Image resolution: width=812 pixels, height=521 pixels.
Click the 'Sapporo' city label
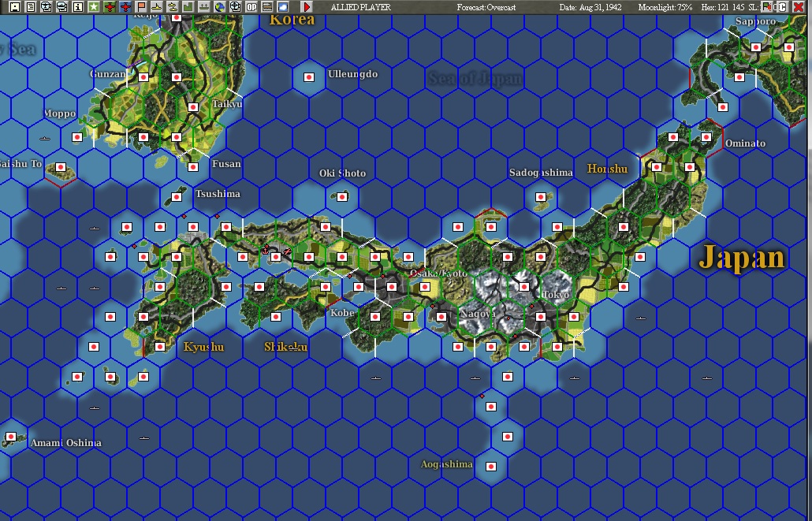coord(755,21)
